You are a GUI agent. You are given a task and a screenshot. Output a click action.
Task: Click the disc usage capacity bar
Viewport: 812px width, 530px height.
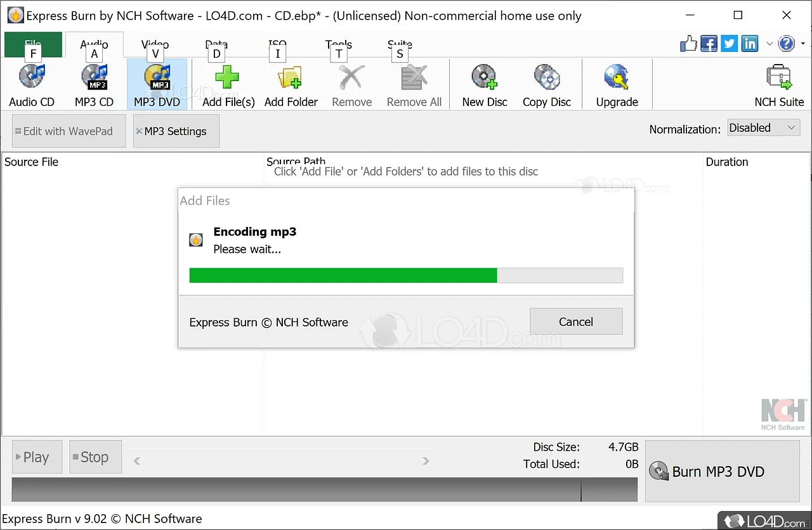coord(325,489)
